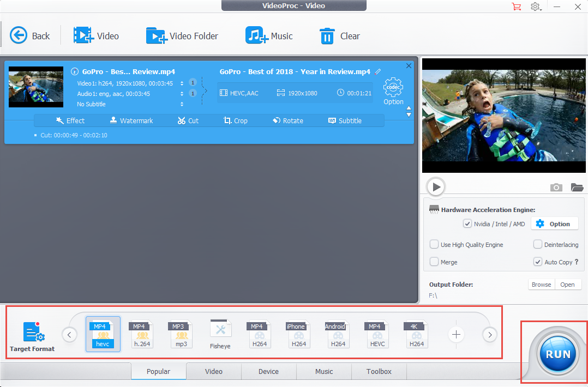Enable Deinterlacing checkbox
The width and height of the screenshot is (588, 387).
537,244
